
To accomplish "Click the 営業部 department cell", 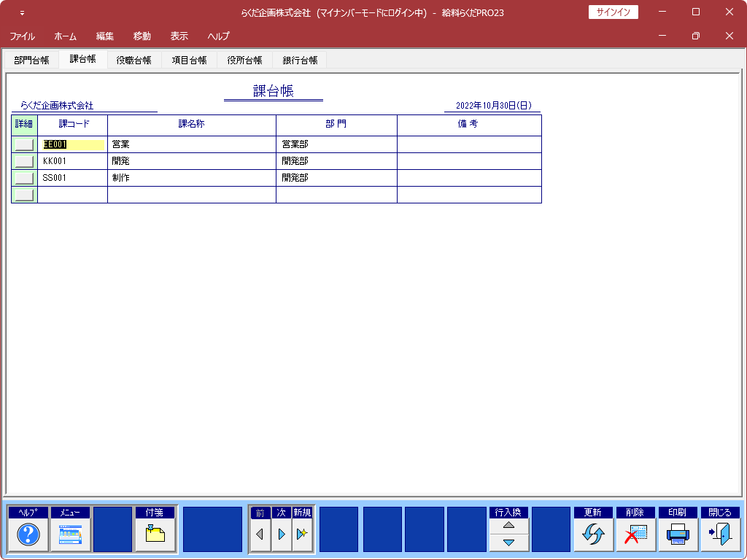I will tap(337, 144).
